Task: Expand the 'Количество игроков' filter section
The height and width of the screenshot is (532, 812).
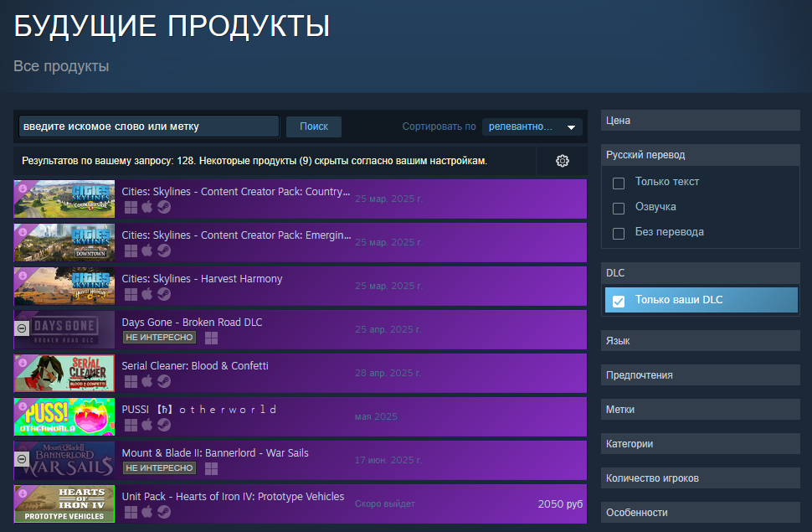Action: tap(700, 478)
